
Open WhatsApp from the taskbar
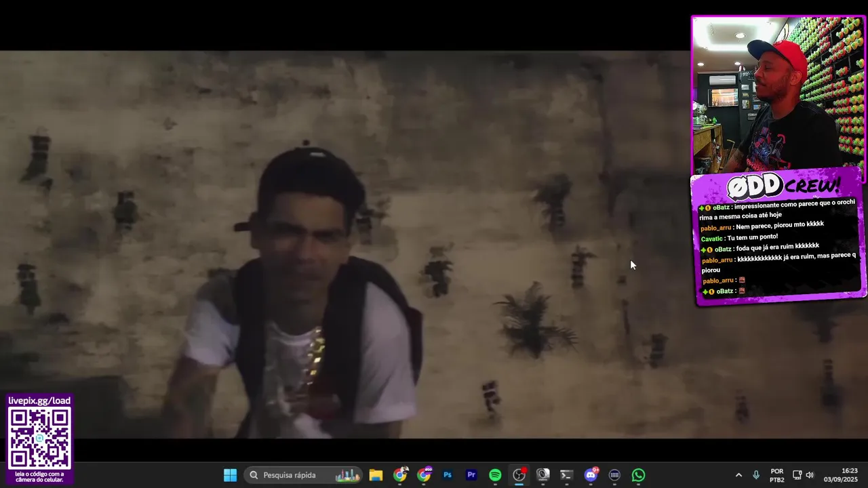[638, 475]
